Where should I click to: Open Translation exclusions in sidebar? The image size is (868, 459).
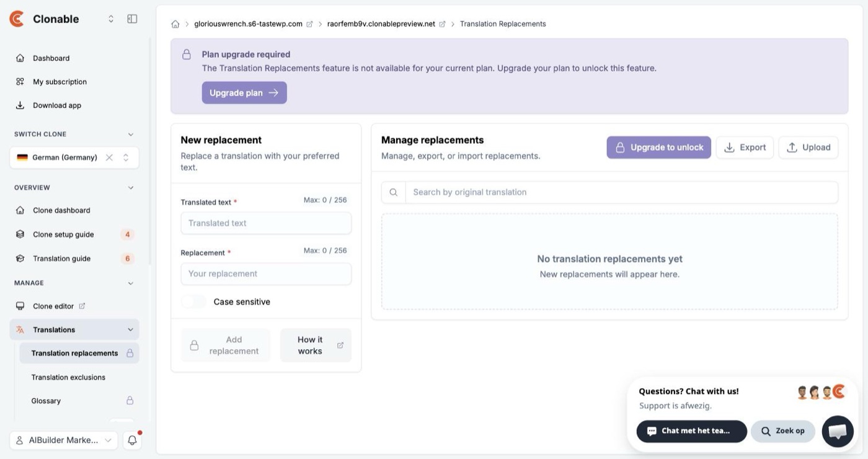[x=68, y=377]
